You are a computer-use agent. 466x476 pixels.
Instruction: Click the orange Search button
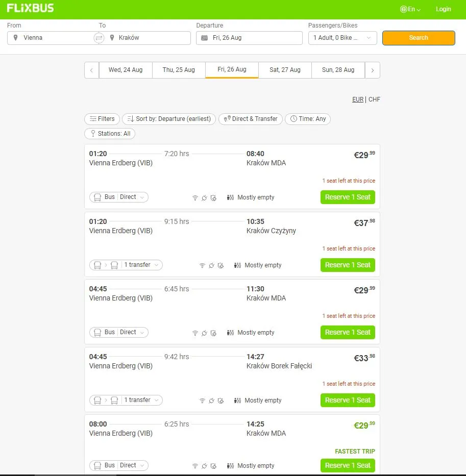419,38
